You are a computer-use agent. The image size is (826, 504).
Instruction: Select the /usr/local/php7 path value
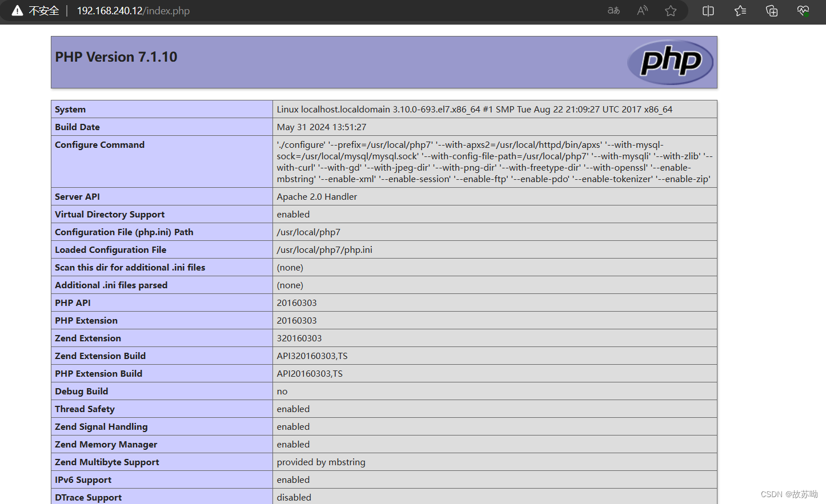pos(308,232)
